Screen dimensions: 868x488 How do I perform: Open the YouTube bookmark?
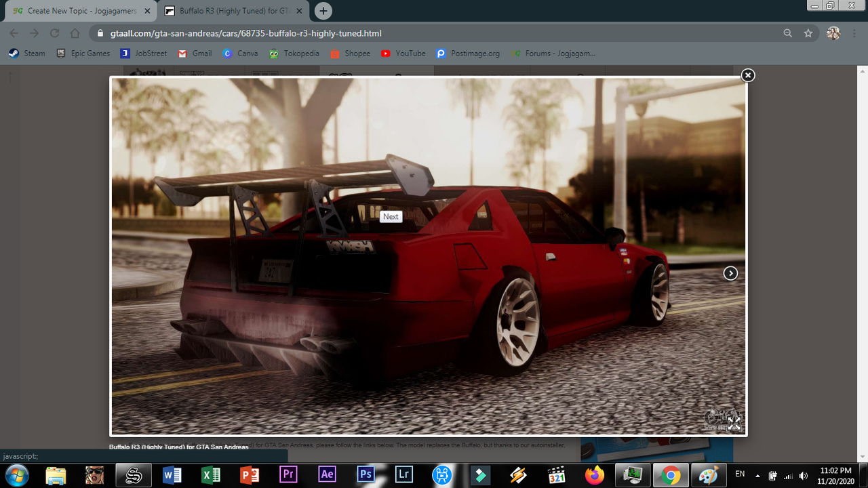[x=403, y=54]
